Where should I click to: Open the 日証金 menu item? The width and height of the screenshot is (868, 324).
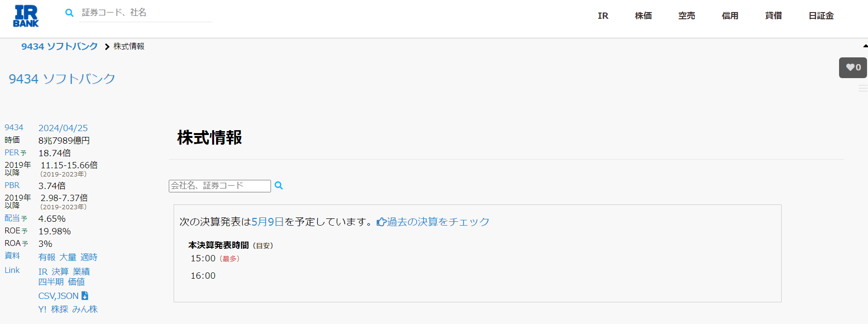click(x=821, y=16)
